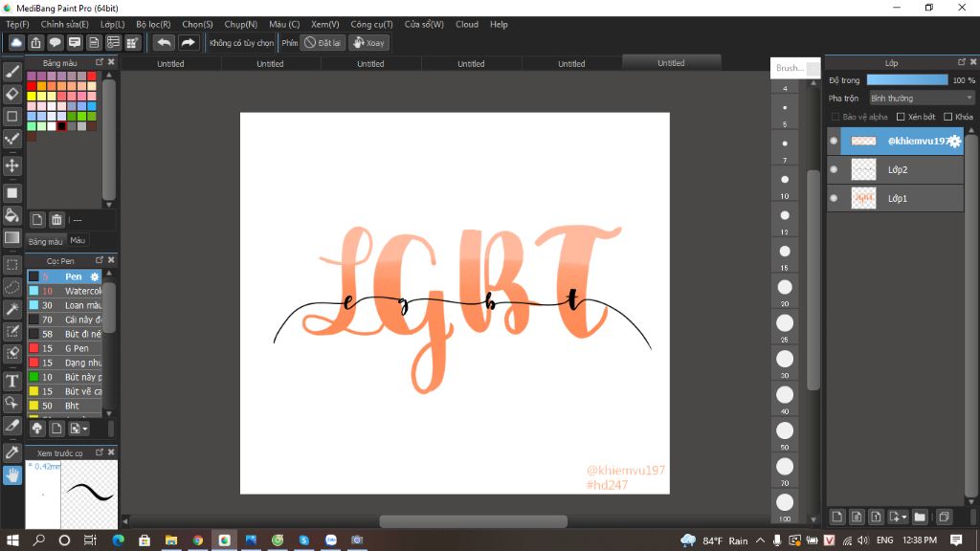Image resolution: width=980 pixels, height=551 pixels.
Task: Duplicate the layer using copy icon
Action: 944,517
